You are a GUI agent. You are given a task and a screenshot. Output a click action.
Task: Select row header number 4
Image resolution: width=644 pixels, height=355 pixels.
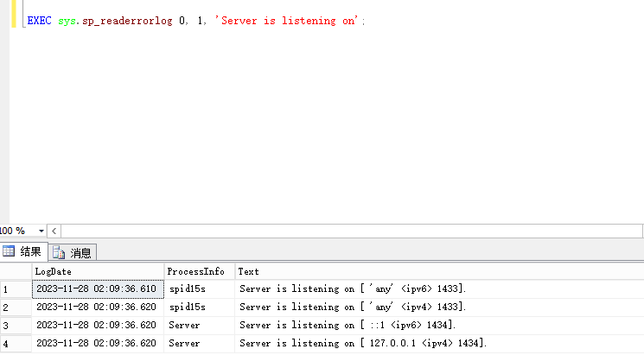16,344
